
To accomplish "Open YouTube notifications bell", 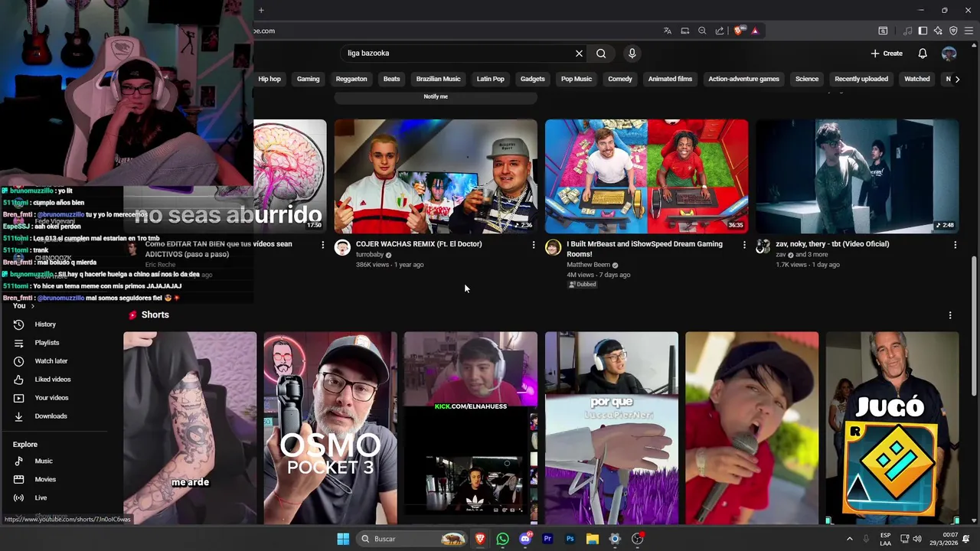I will tap(923, 54).
